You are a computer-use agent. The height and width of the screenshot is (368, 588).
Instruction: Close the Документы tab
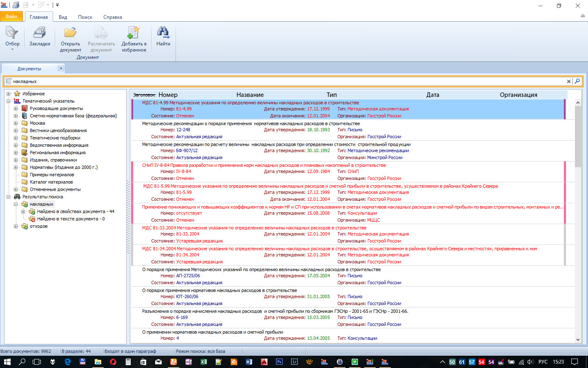click(61, 68)
